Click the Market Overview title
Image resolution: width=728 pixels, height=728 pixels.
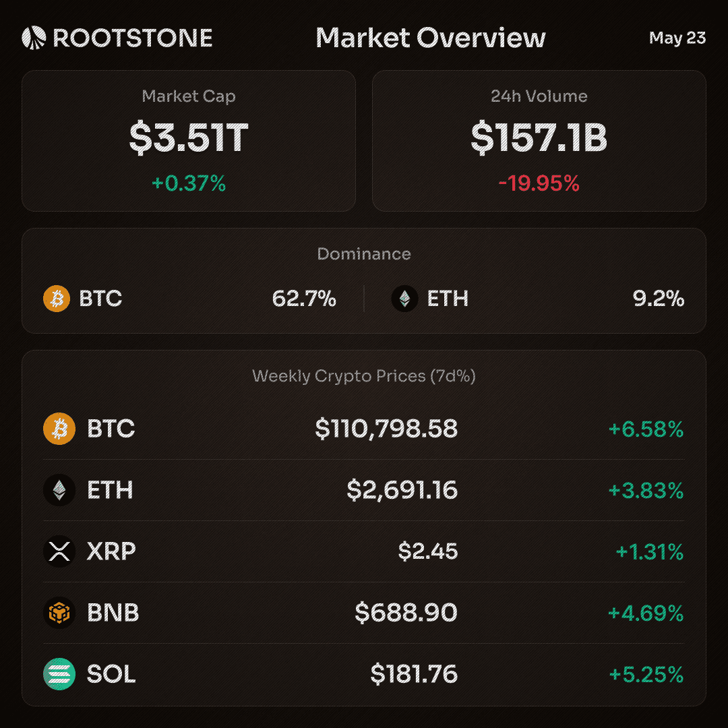430,38
